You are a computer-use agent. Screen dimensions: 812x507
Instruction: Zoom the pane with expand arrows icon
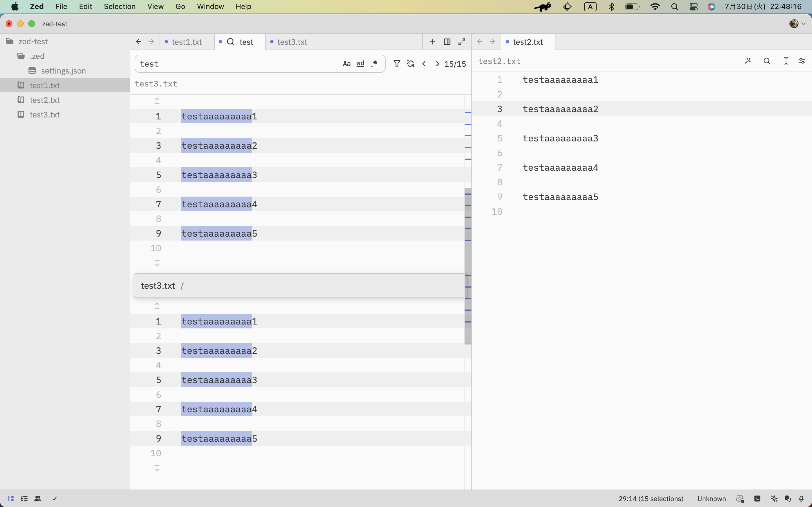462,42
